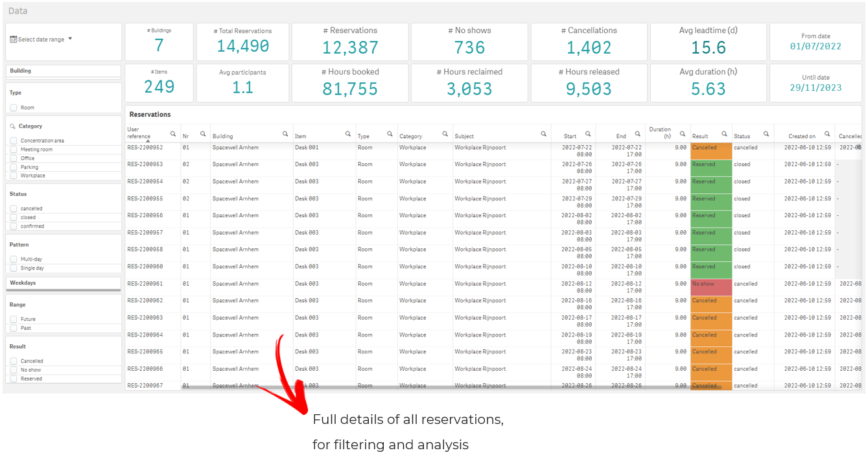Select the Desk 001 item cell
Viewport: 868px width, 457px height.
[307, 148]
